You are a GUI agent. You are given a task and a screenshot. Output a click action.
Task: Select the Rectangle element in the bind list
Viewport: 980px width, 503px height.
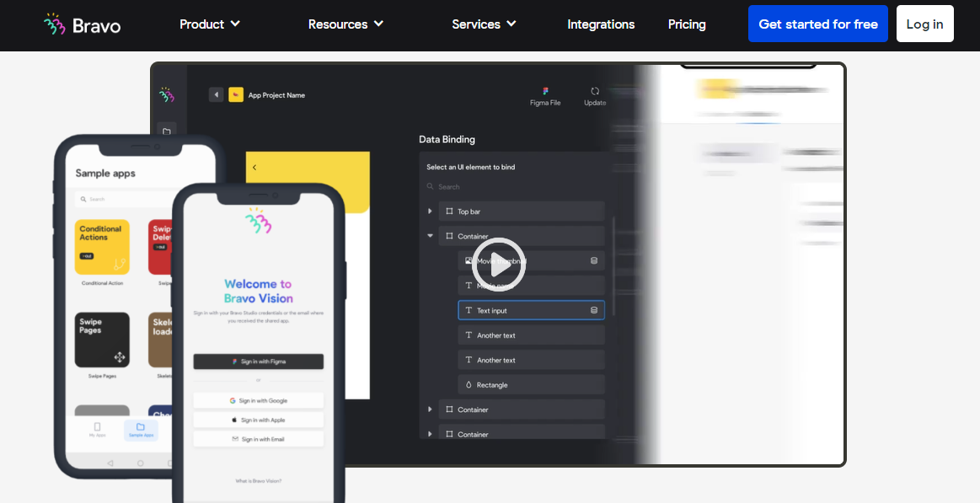coord(531,384)
